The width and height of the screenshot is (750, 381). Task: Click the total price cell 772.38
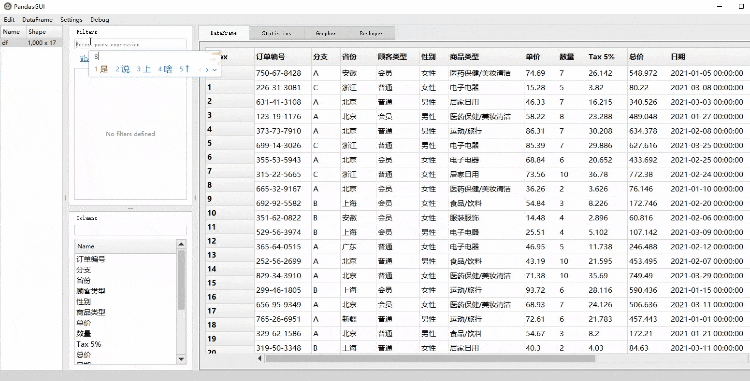[648, 174]
